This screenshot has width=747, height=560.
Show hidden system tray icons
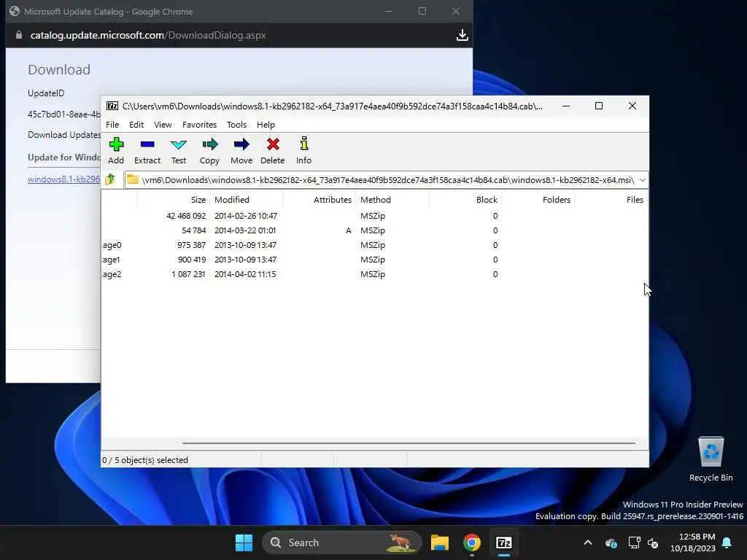click(x=588, y=542)
